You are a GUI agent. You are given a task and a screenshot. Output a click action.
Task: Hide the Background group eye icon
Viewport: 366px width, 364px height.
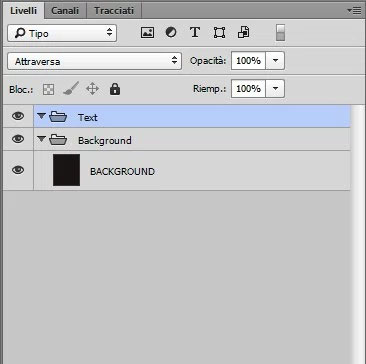pos(18,139)
